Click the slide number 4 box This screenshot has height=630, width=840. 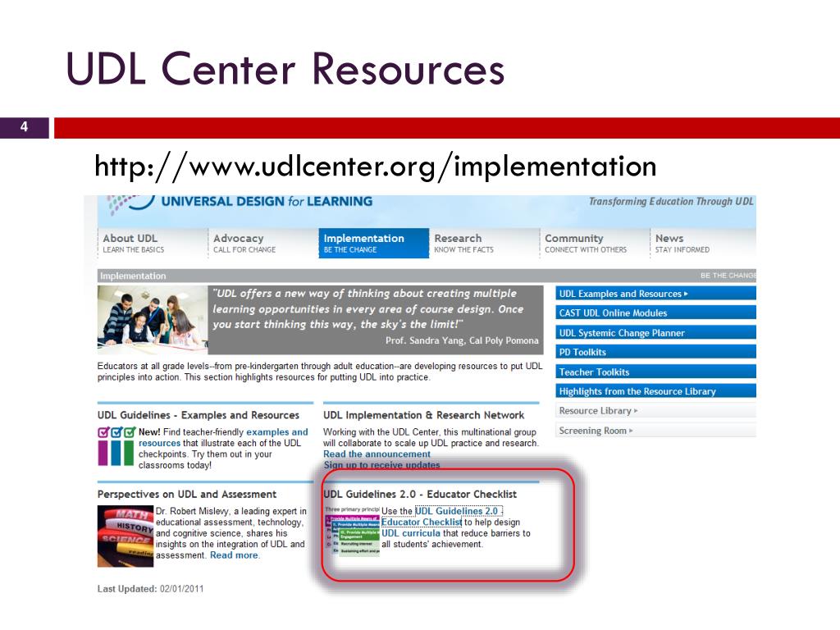click(x=24, y=127)
